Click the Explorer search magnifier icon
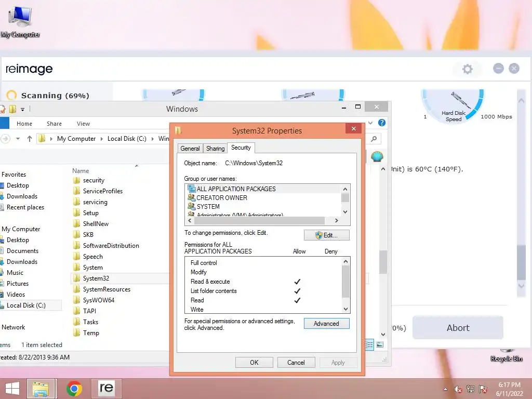 (x=374, y=139)
